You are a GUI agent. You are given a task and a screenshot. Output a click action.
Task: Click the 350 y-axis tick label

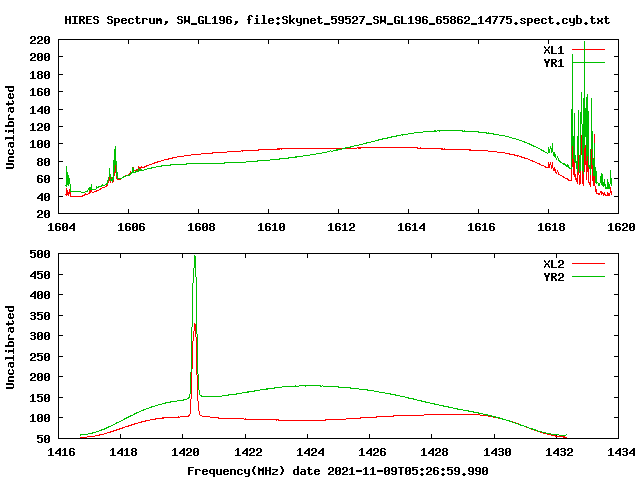tap(40, 316)
